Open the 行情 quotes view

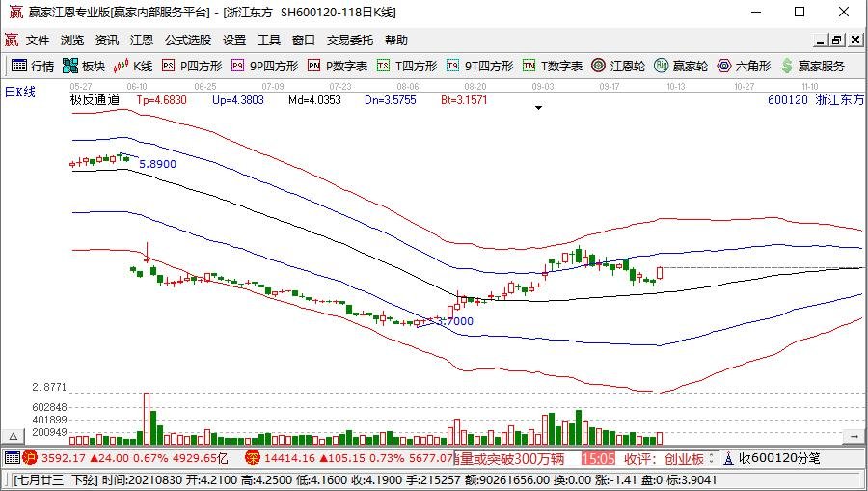click(x=33, y=66)
